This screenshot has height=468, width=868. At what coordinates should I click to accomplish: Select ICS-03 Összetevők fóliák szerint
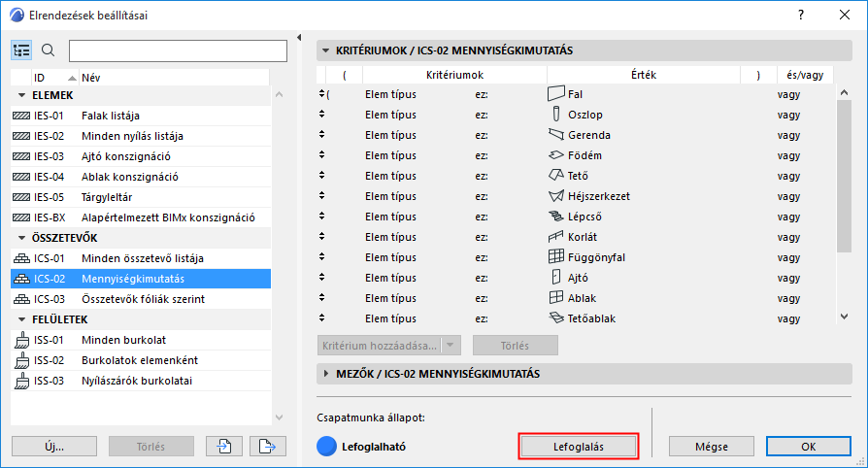coord(141,299)
